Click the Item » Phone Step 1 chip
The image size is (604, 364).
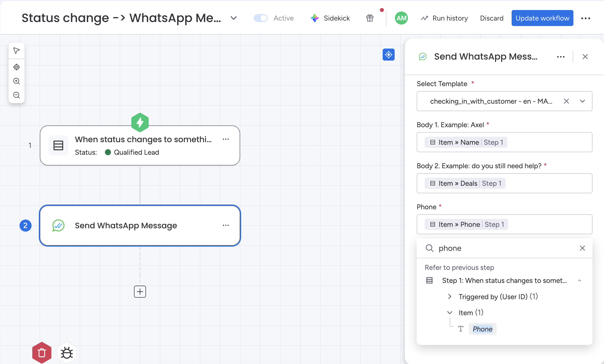pos(466,224)
